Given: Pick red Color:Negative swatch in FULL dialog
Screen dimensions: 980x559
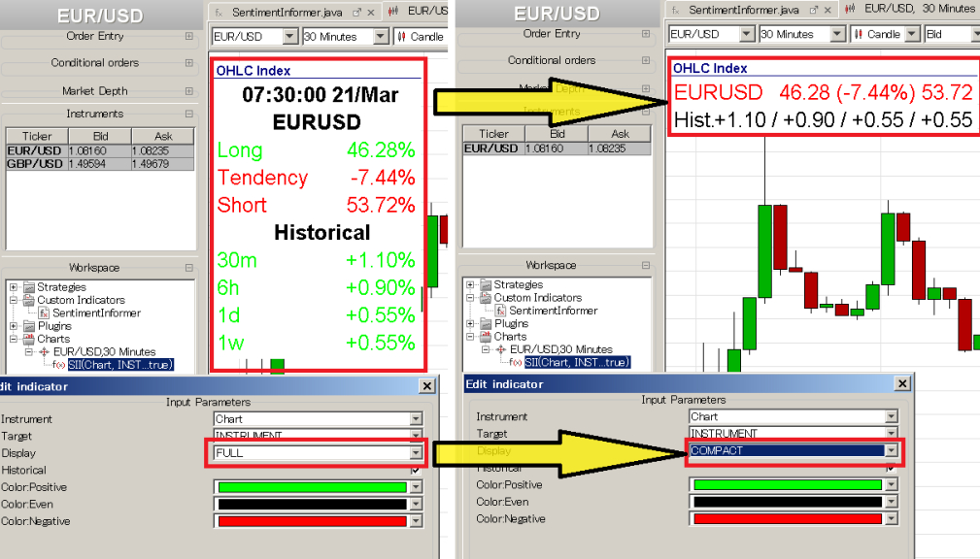Looking at the screenshot, I should (312, 521).
